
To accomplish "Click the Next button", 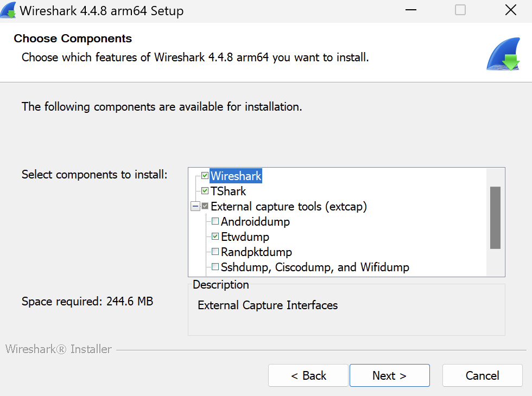I will tap(389, 375).
